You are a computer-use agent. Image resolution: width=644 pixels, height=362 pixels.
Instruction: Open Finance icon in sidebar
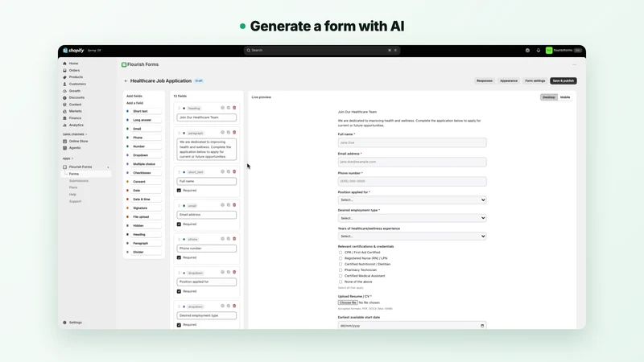point(64,118)
